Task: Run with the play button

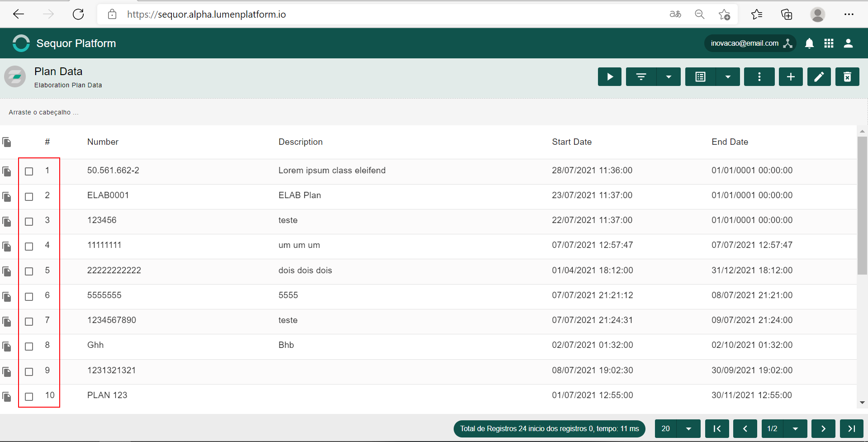Action: [x=610, y=77]
